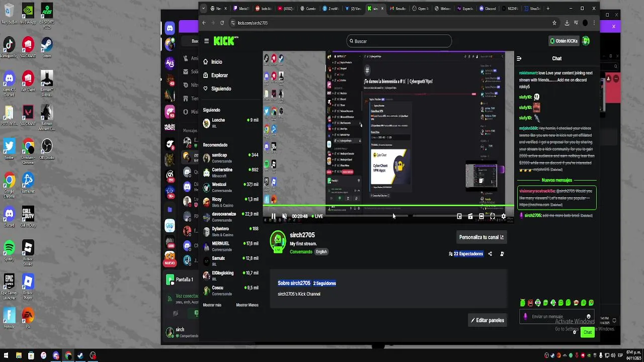The image size is (644, 362).
Task: Click Personaliza tu canal button
Action: pos(481,237)
